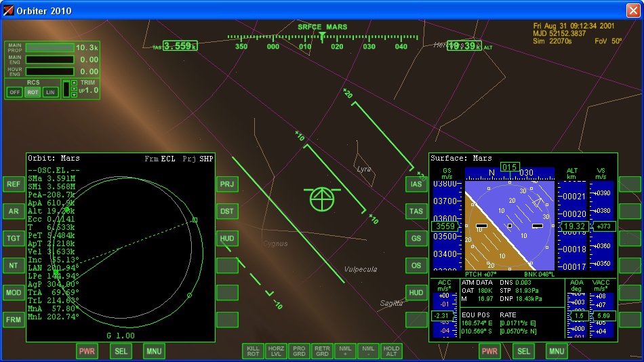644x362 pixels.
Task: Select TAS mode on Surface MFD
Action: [x=416, y=212]
